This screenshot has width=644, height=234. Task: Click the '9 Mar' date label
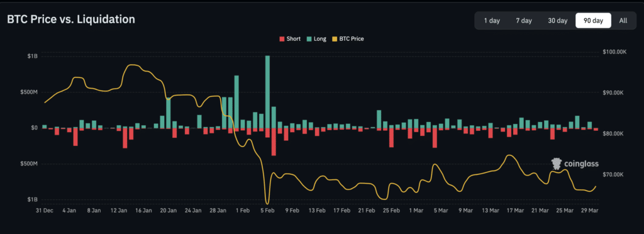point(465,210)
